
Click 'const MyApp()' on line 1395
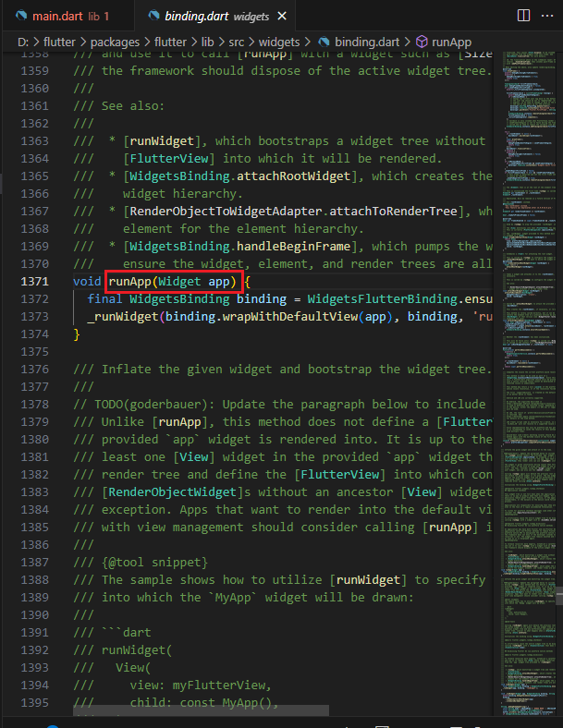click(226, 702)
